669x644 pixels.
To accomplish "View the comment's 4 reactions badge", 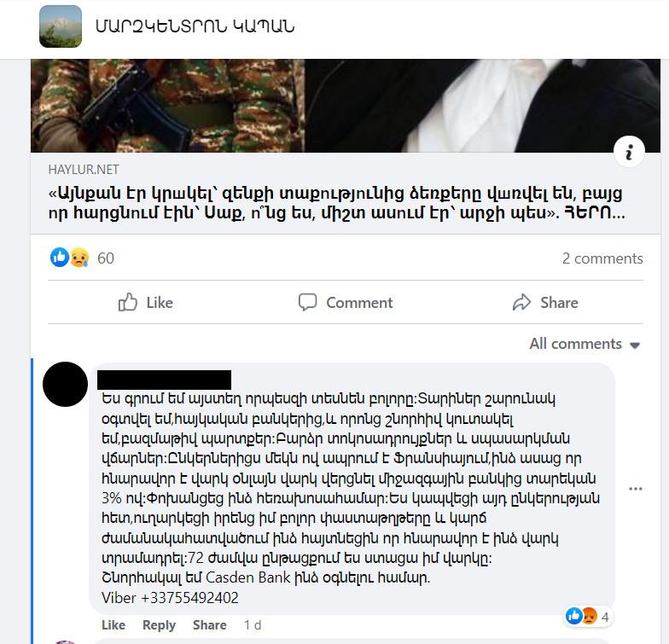I will [588, 616].
